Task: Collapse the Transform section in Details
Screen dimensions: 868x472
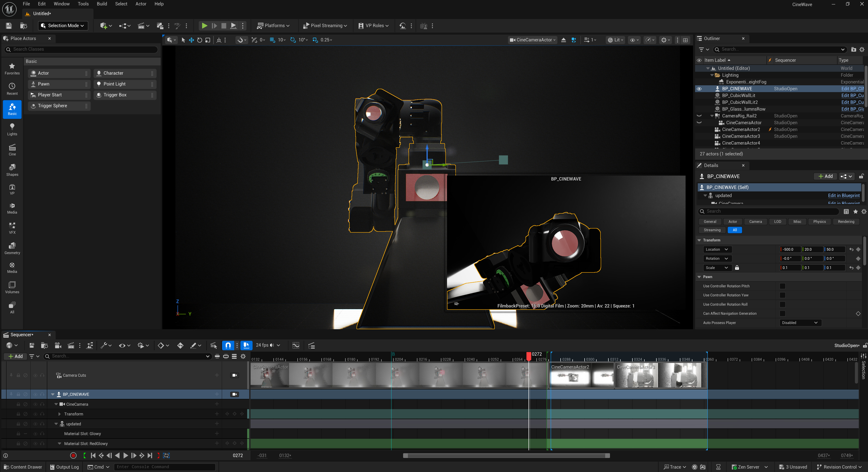Action: (699, 240)
